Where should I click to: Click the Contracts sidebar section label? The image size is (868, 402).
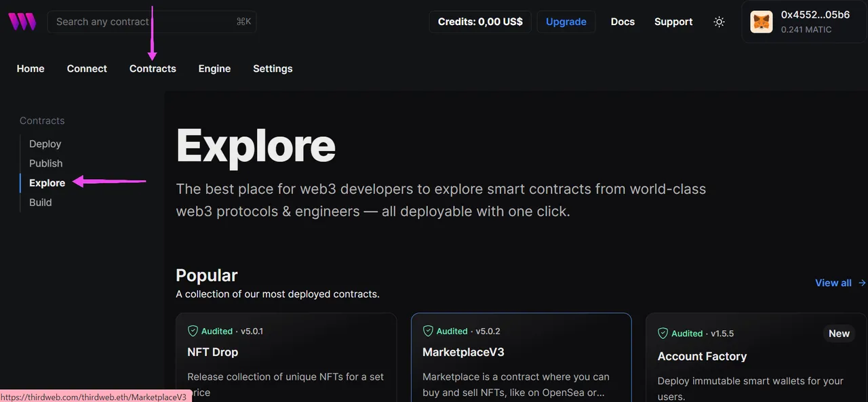(x=42, y=121)
